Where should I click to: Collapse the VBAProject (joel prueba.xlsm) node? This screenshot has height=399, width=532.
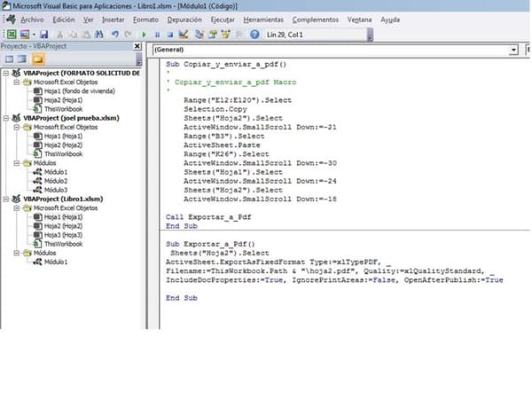(x=5, y=118)
